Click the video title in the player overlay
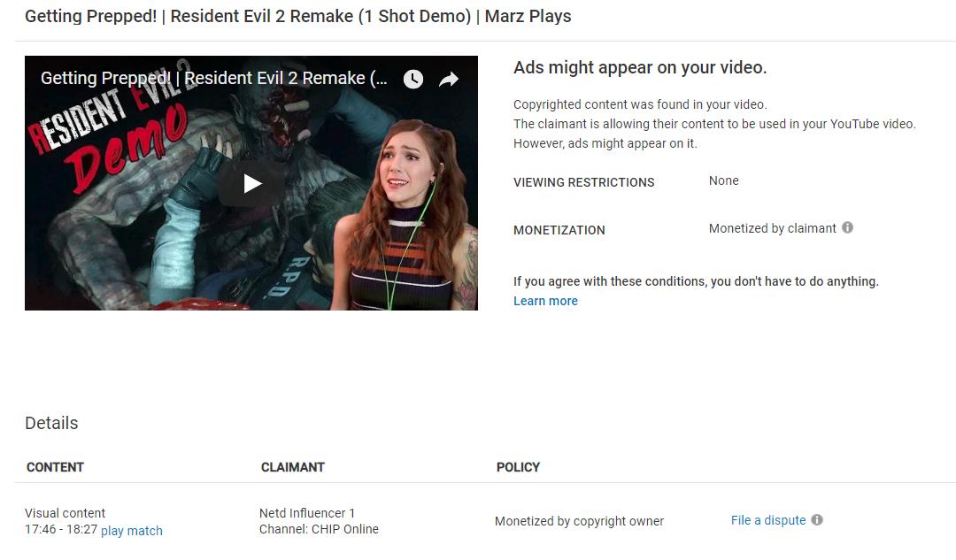The height and width of the screenshot is (560, 956). click(213, 79)
